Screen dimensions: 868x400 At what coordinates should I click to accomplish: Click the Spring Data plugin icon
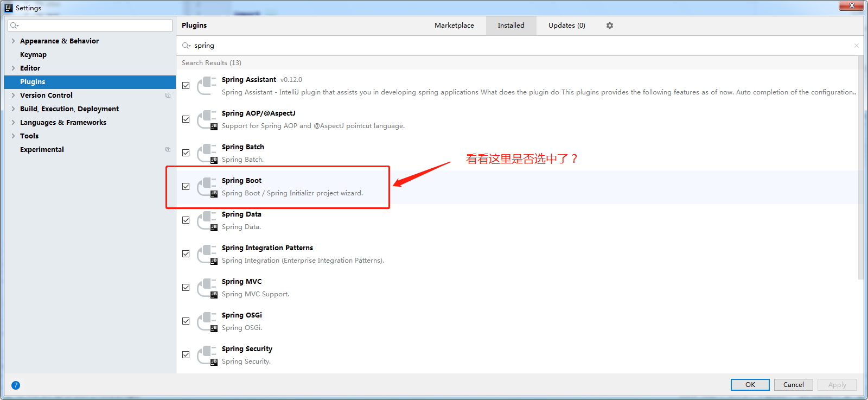pos(207,220)
